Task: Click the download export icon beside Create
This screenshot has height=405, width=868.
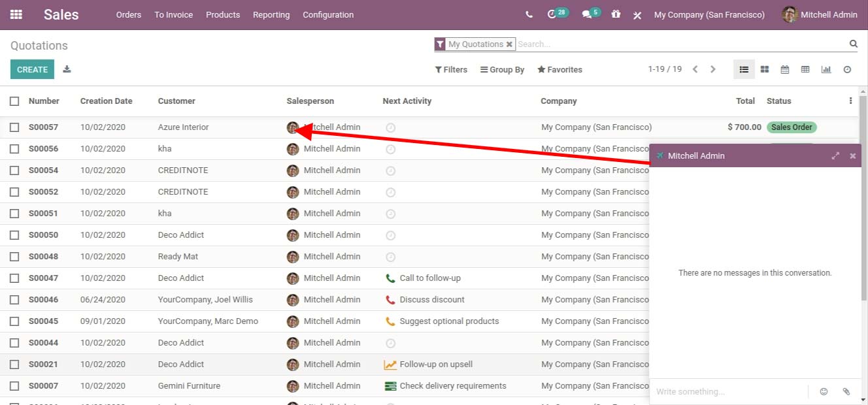Action: click(67, 69)
